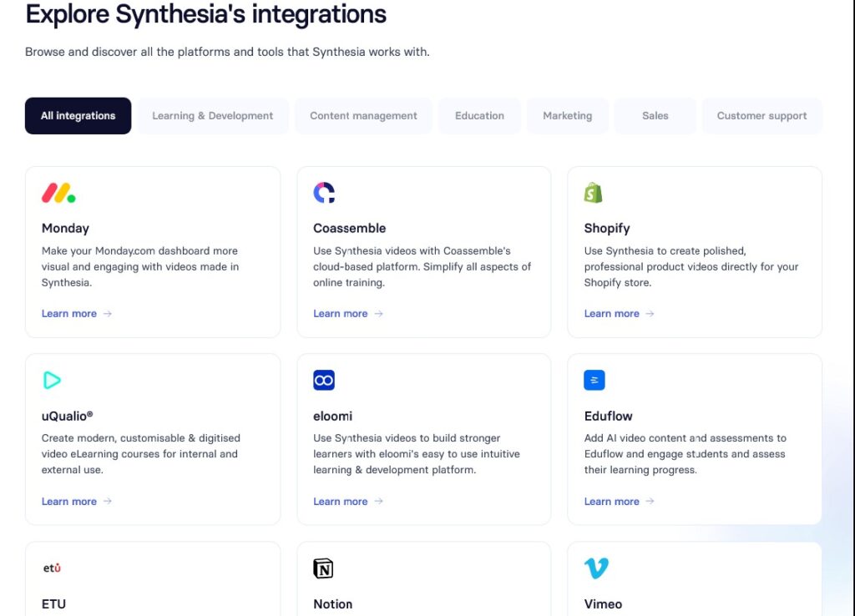
Task: Open Learn more for uQualio
Action: pyautogui.click(x=69, y=501)
